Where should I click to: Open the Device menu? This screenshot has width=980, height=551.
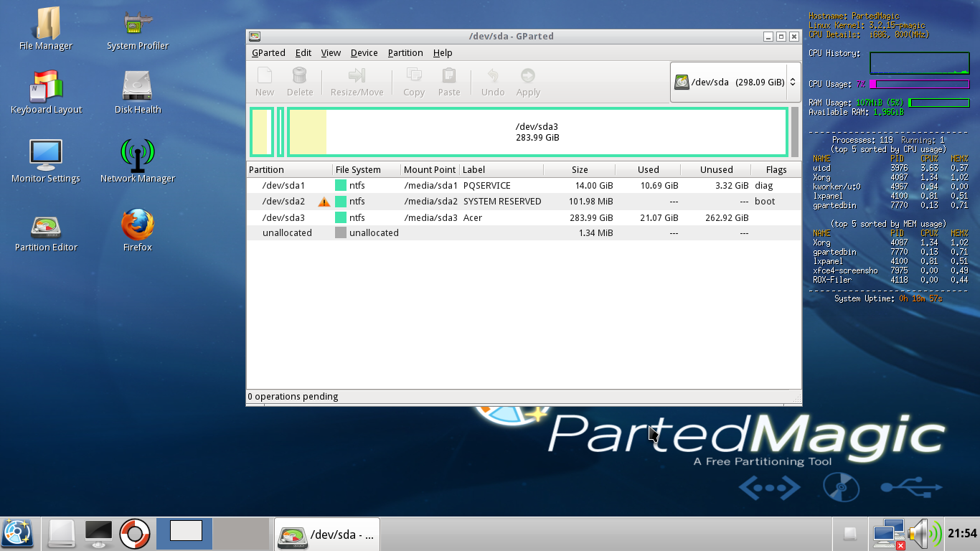pos(364,53)
